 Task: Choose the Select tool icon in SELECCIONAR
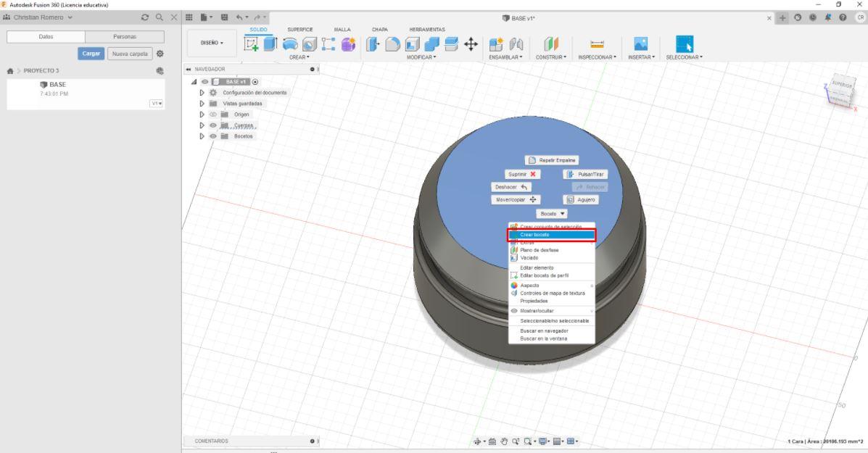(685, 44)
